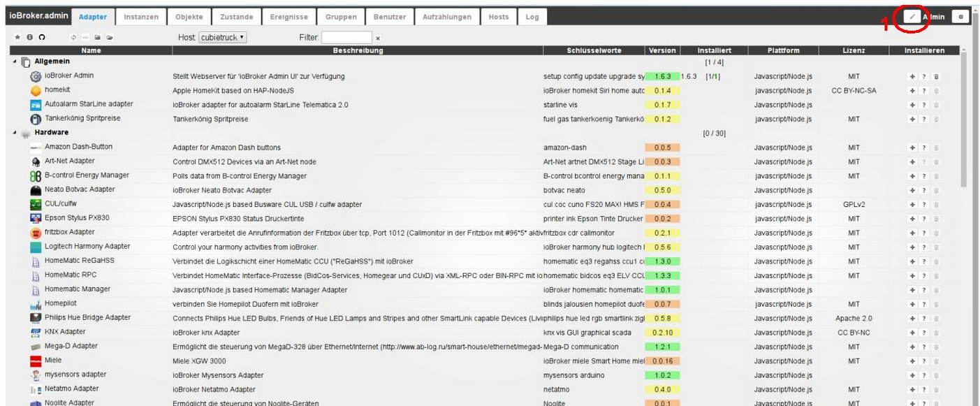Open readme question mark for Logitech Harmony Adapter
The width and height of the screenshot is (980, 406).
(x=924, y=247)
